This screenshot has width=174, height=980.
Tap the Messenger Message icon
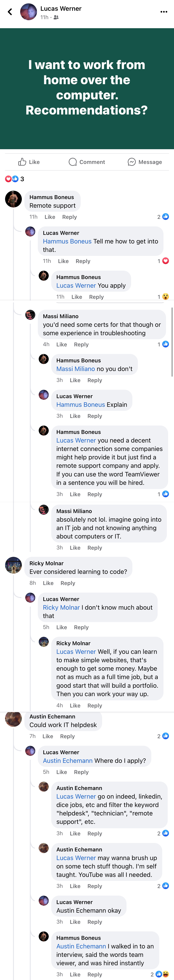pos(132,162)
